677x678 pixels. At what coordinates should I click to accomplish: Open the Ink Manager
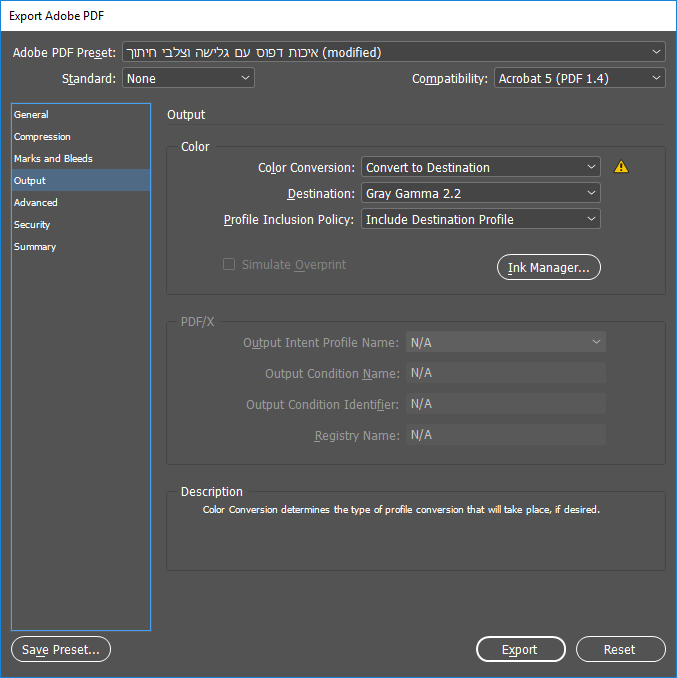[549, 267]
